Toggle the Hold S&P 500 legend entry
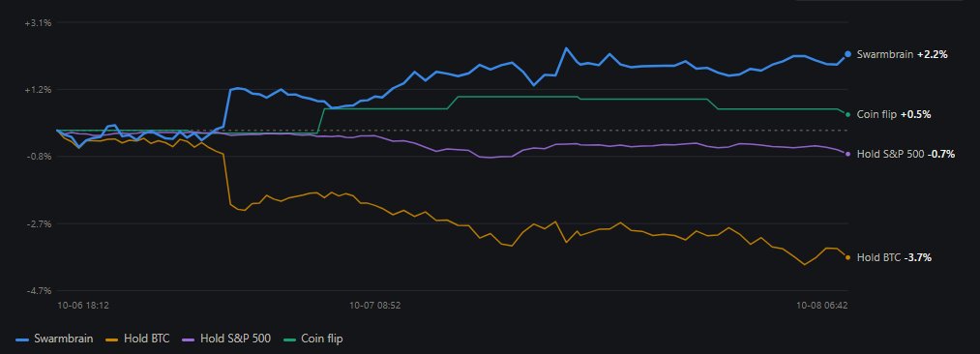The width and height of the screenshot is (980, 354). (x=226, y=339)
